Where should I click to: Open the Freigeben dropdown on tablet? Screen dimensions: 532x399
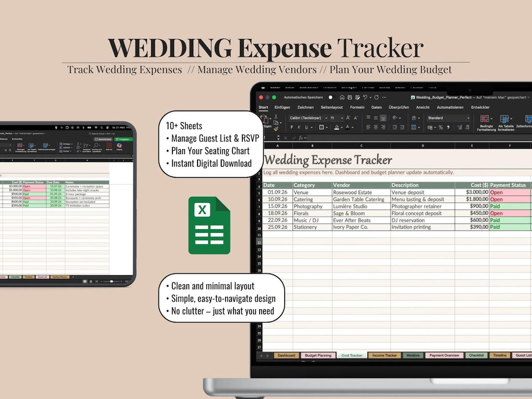click(132, 139)
